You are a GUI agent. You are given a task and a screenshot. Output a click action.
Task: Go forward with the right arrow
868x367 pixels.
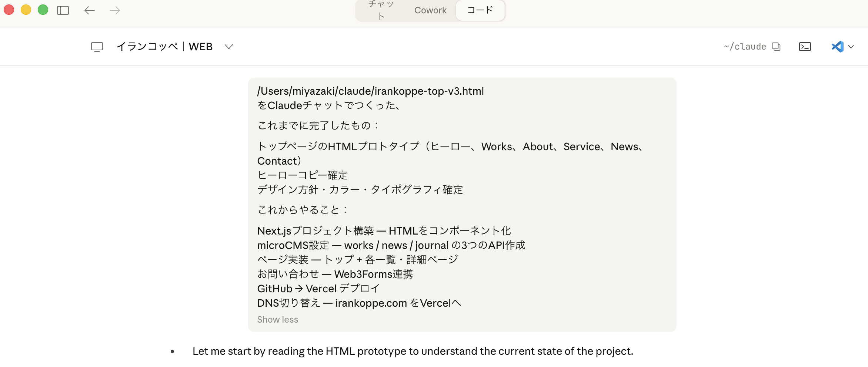[115, 10]
